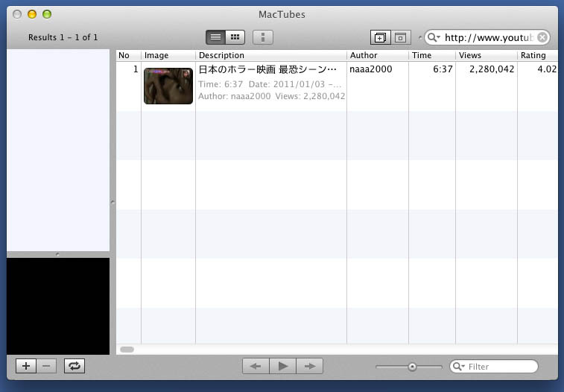This screenshot has width=564, height=392.
Task: Click the info panel toolbar button
Action: [x=263, y=37]
